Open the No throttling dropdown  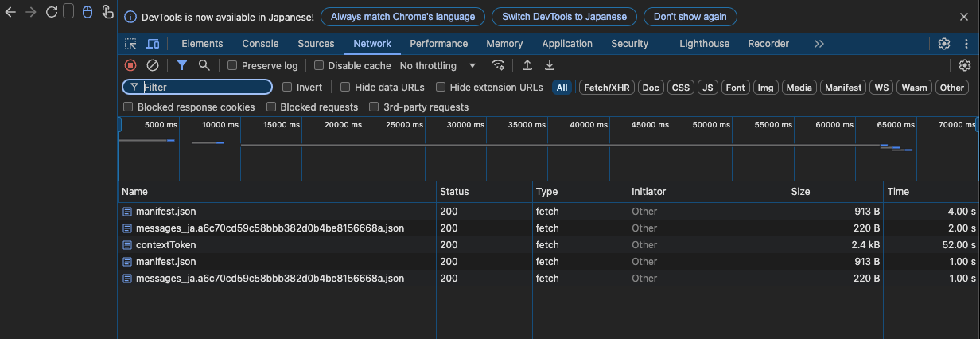point(437,66)
